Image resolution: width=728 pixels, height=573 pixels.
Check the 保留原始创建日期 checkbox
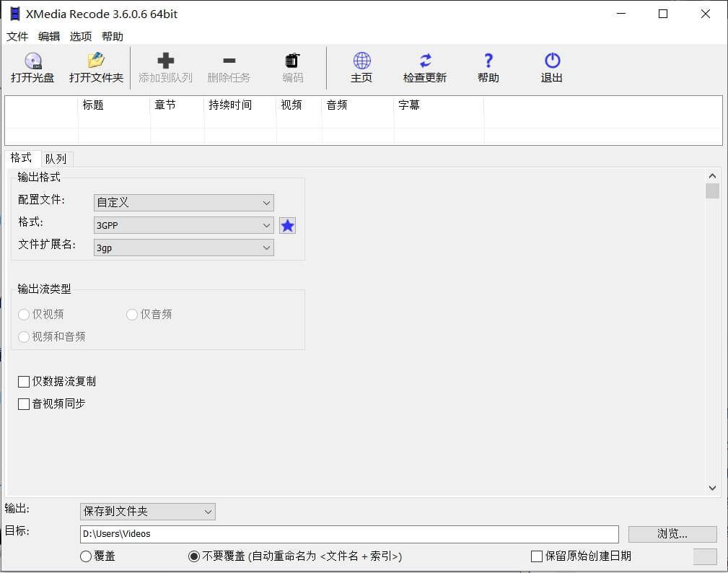coord(537,556)
